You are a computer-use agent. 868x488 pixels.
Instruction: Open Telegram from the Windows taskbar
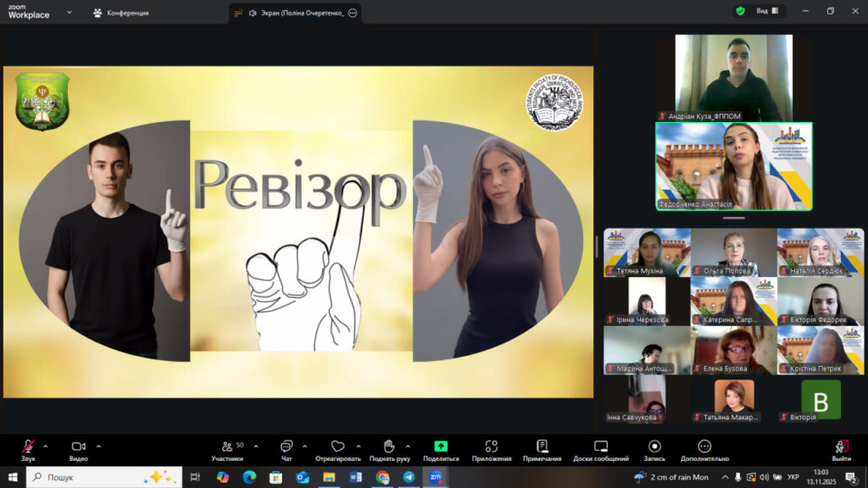click(409, 477)
